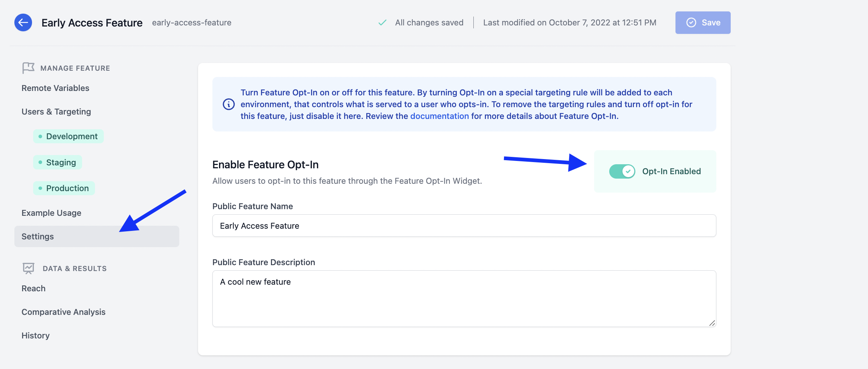This screenshot has height=369, width=868.
Task: Open the documentation link about Feature Opt-In
Action: (x=440, y=116)
